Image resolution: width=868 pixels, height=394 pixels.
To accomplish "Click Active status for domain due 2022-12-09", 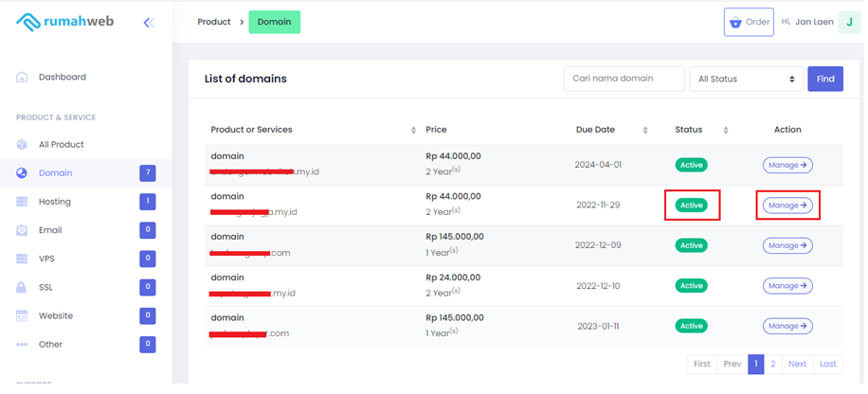I will click(691, 245).
